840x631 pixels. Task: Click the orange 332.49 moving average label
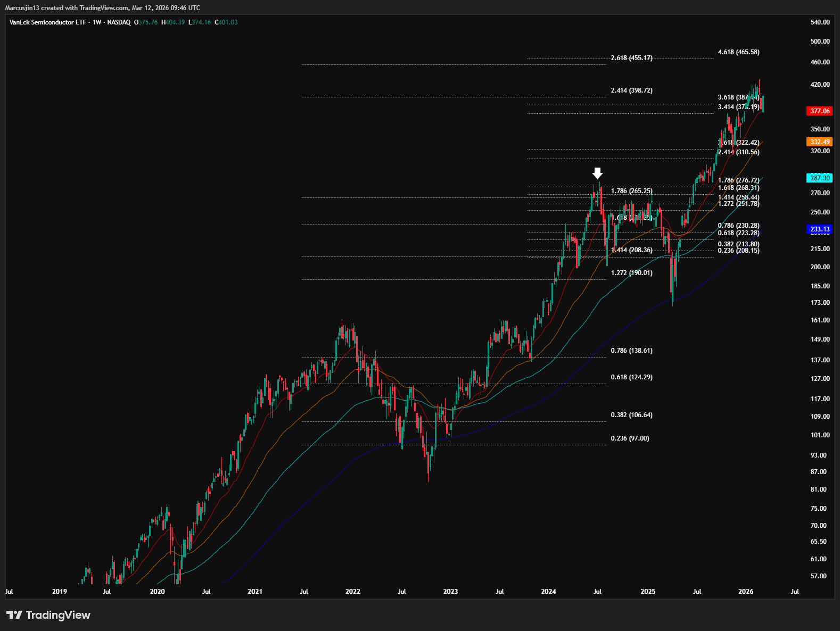[820, 142]
